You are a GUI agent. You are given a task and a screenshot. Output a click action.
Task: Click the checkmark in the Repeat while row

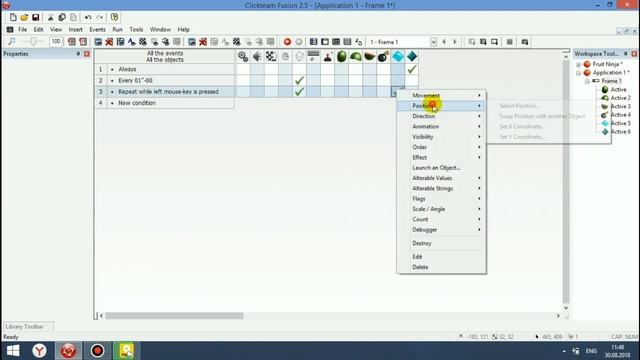coord(299,91)
